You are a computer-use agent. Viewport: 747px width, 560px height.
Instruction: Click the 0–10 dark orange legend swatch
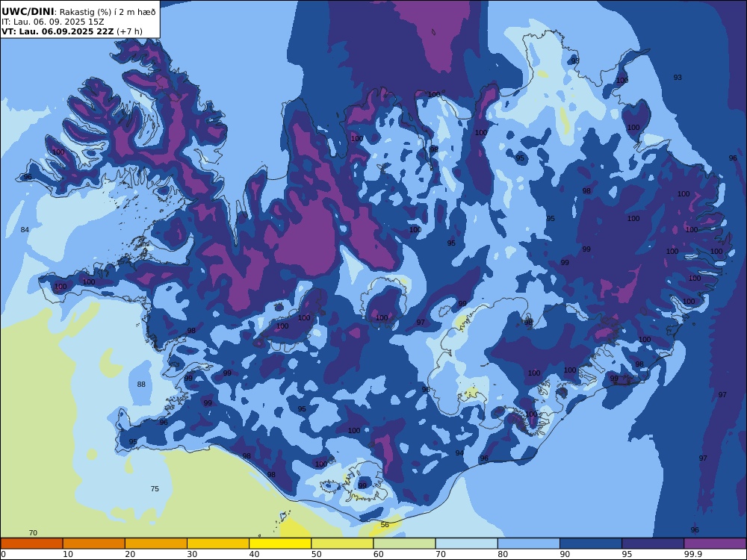coord(31,544)
